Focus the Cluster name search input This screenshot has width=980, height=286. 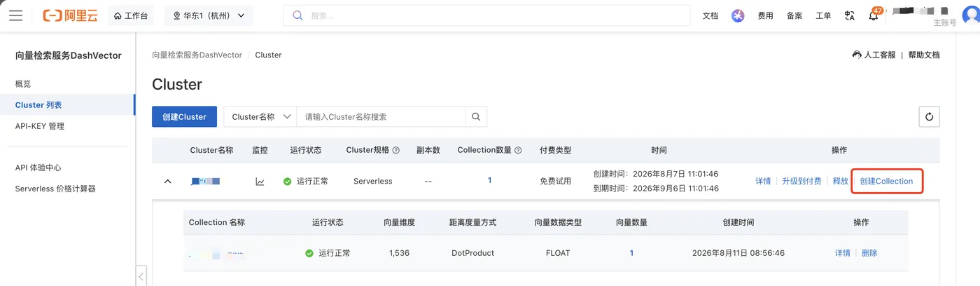click(381, 117)
